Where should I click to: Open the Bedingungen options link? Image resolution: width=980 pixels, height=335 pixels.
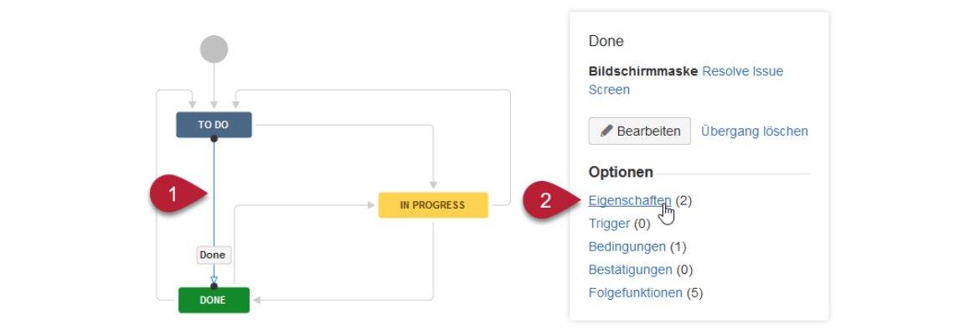click(x=627, y=247)
